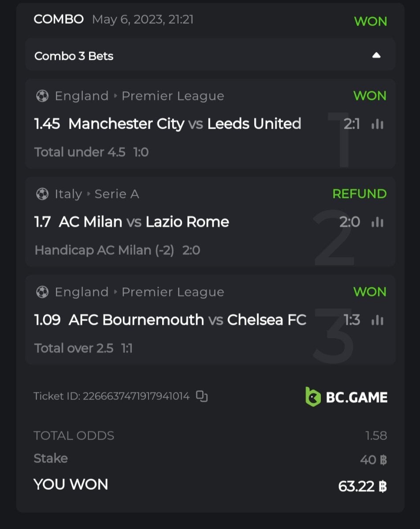Open AC Milan vs Lazio Rome match
420x529 pixels.
point(144,222)
